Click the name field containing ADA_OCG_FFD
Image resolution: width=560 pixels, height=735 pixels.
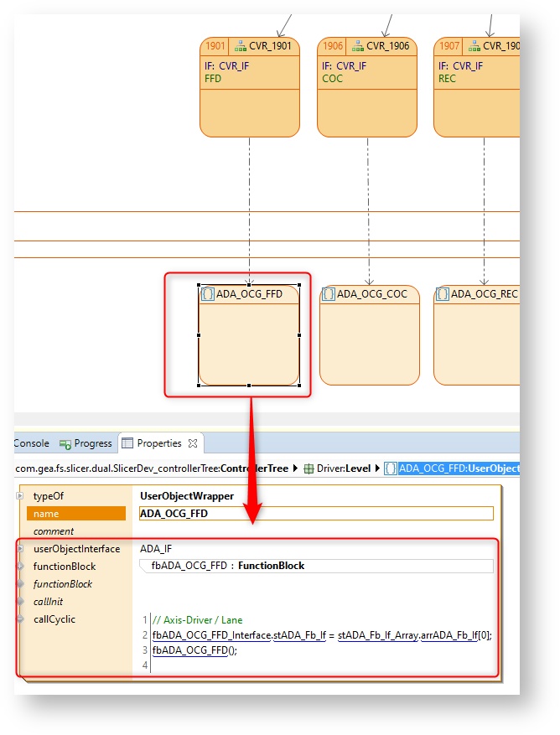[x=316, y=514]
